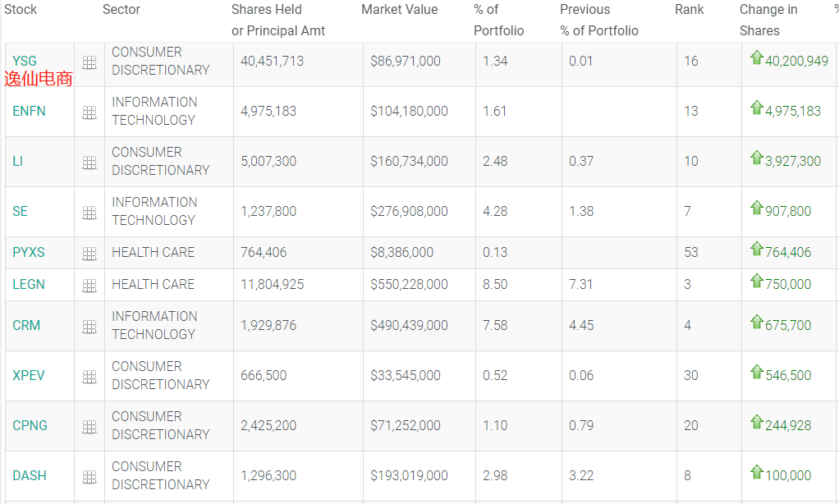This screenshot has width=839, height=504.
Task: Sort table by Rank column header
Action: click(690, 10)
